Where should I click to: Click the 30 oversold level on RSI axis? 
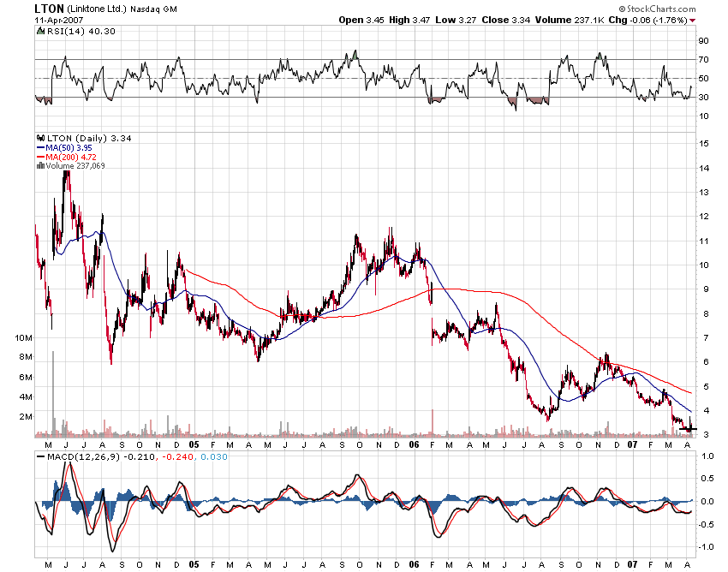pos(704,97)
